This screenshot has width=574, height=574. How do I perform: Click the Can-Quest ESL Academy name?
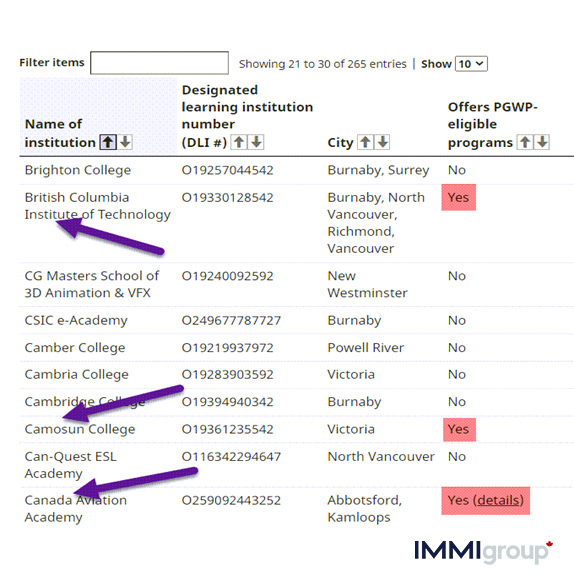70,465
